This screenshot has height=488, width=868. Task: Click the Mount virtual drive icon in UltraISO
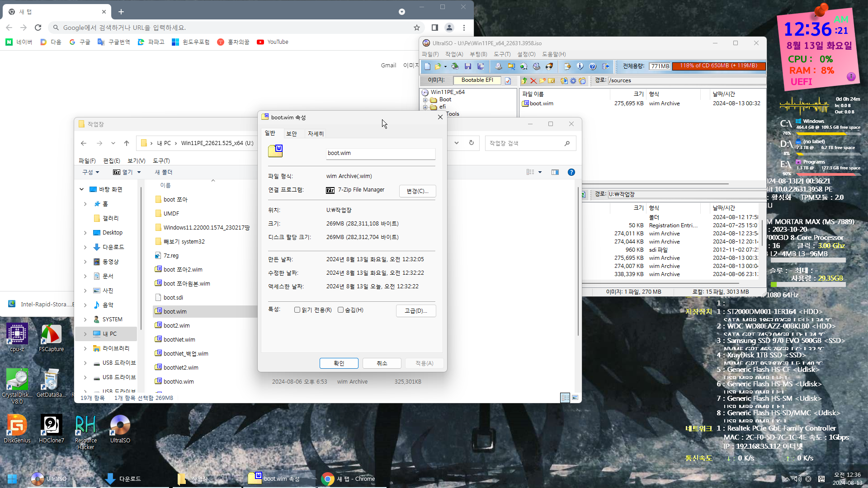pyautogui.click(x=537, y=66)
